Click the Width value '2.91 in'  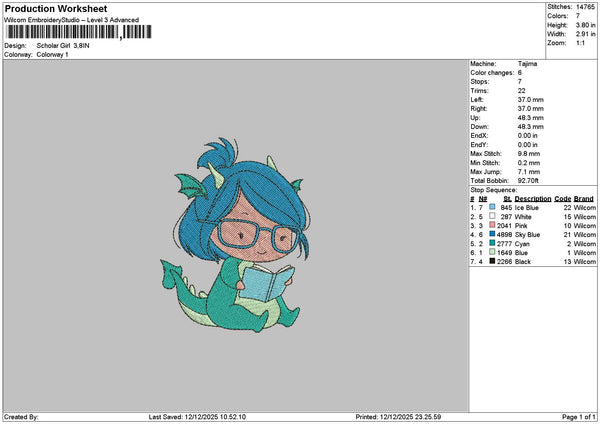click(585, 34)
